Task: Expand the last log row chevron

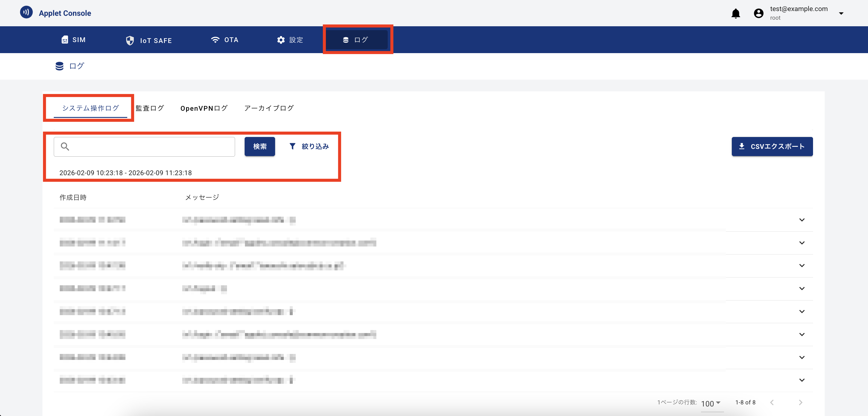Action: click(802, 380)
